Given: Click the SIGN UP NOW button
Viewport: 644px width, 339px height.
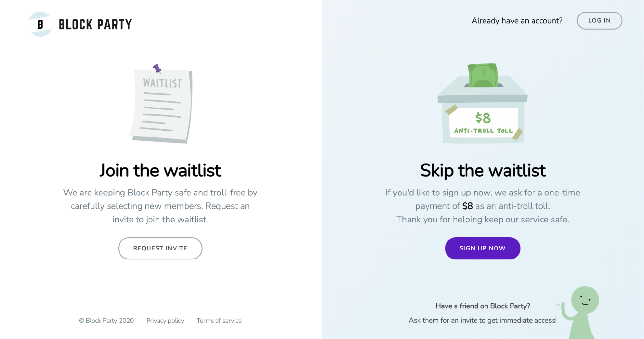Looking at the screenshot, I should pos(482,248).
